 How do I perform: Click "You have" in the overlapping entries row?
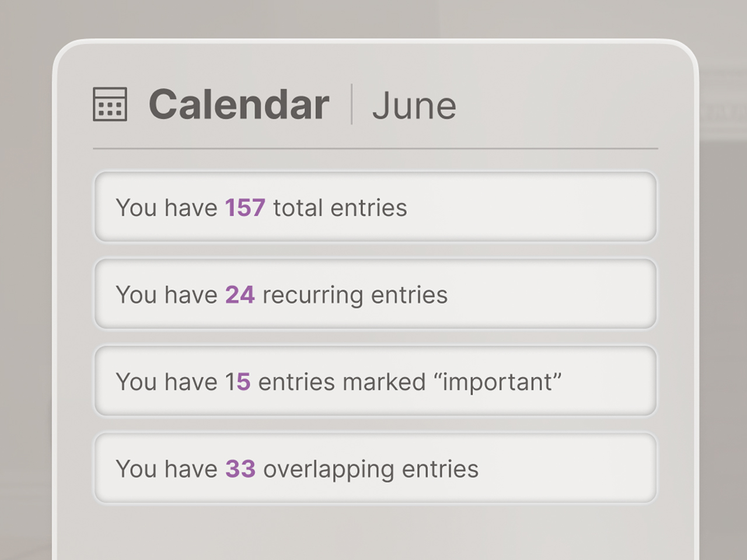point(166,469)
